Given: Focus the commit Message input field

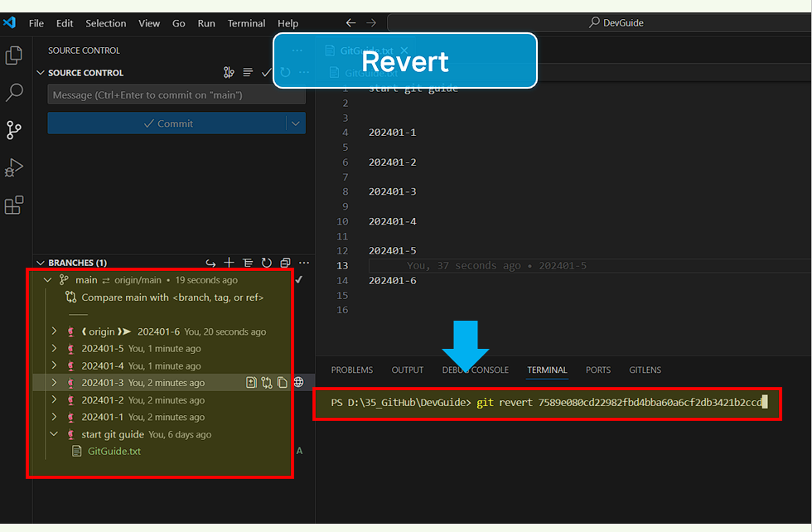Looking at the screenshot, I should click(x=176, y=94).
